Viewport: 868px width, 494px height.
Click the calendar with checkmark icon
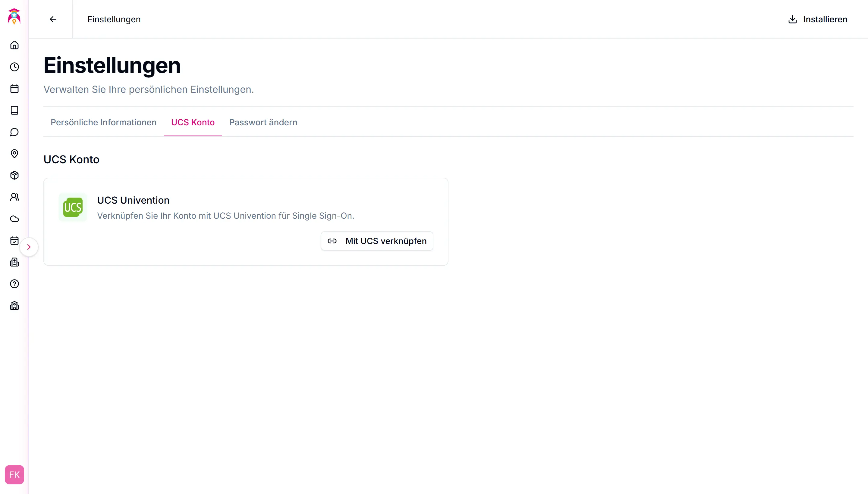(14, 241)
